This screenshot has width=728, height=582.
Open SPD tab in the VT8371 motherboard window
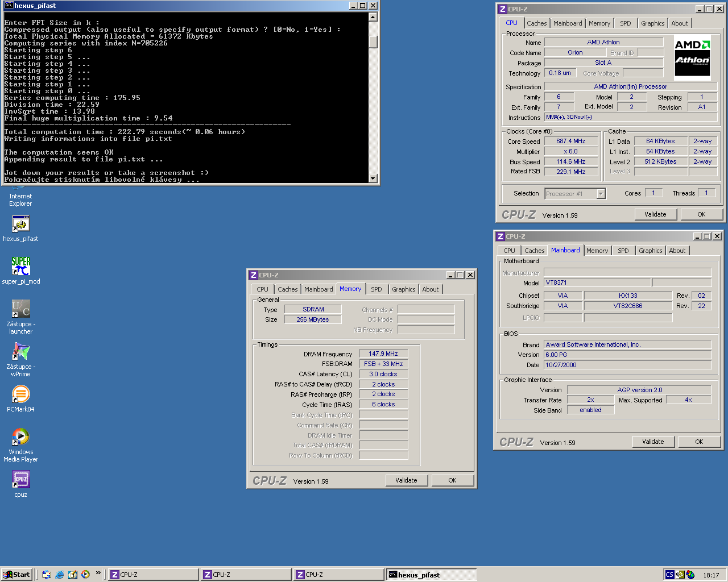[623, 251]
